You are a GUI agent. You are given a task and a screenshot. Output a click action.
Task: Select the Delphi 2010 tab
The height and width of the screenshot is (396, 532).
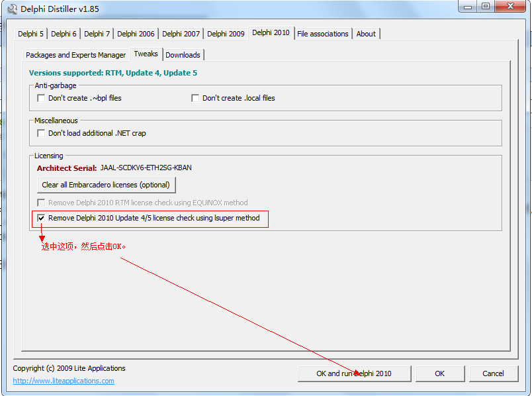click(x=271, y=32)
